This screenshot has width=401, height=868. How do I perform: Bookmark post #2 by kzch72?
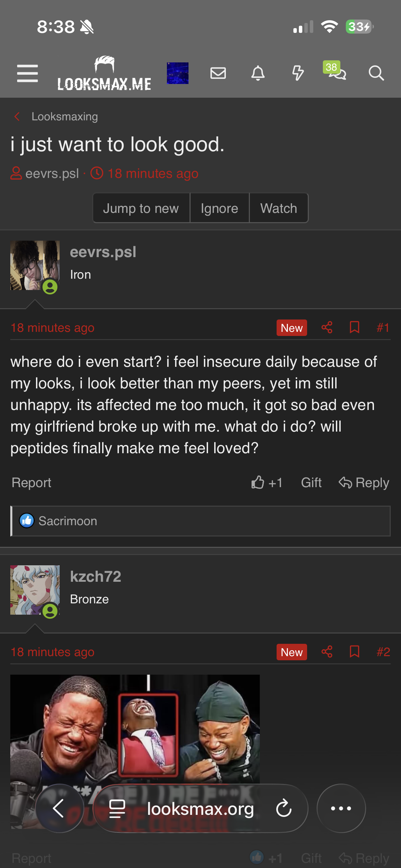coord(354,652)
